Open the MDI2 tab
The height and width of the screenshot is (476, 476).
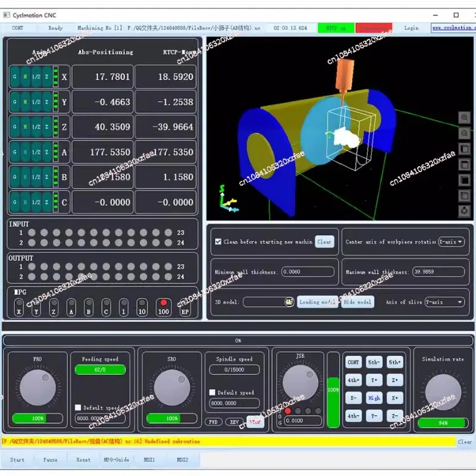point(183,459)
